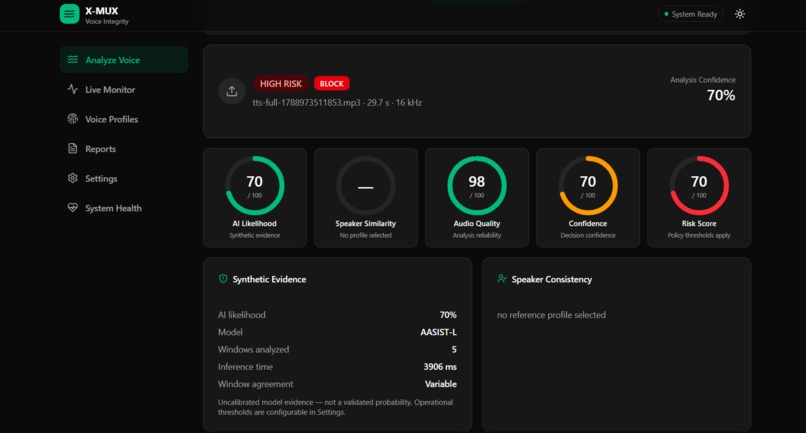
Task: Click the 'Policy thresholds apply' caption
Action: pos(699,235)
